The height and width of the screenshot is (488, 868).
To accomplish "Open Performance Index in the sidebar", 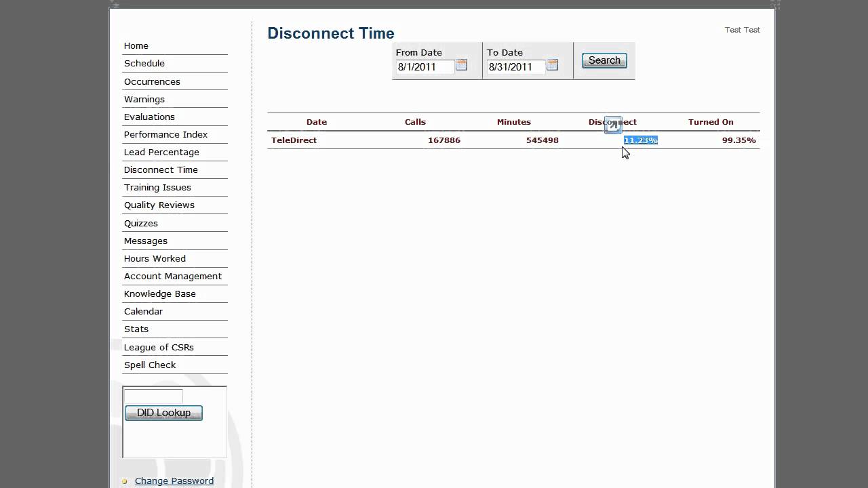I will pyautogui.click(x=165, y=134).
